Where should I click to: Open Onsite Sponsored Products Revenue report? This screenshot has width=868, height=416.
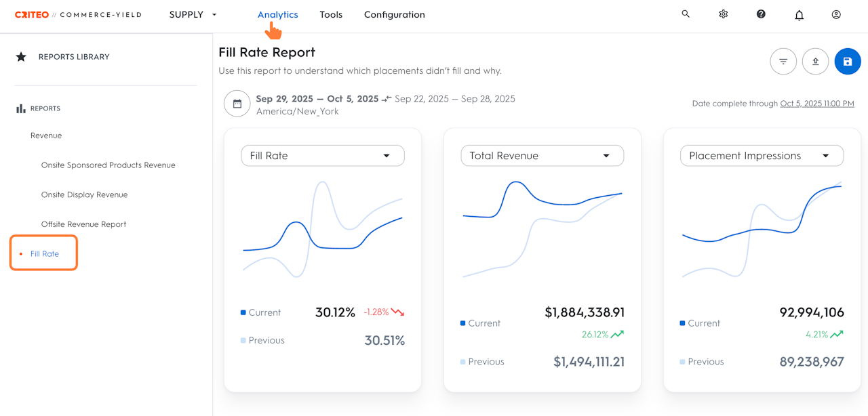108,165
